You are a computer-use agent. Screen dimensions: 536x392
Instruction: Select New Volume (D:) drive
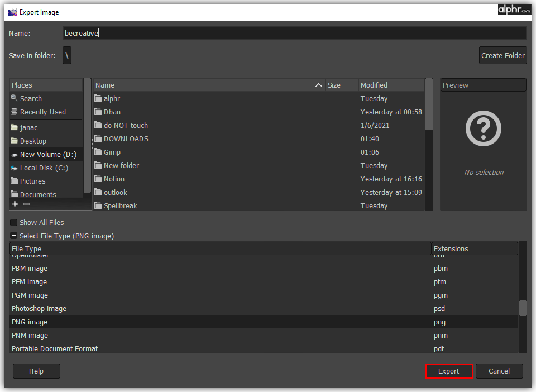[x=46, y=155]
